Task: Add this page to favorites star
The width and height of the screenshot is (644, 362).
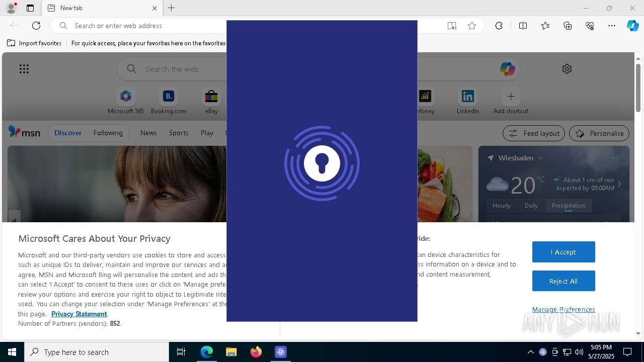Action: click(472, 26)
